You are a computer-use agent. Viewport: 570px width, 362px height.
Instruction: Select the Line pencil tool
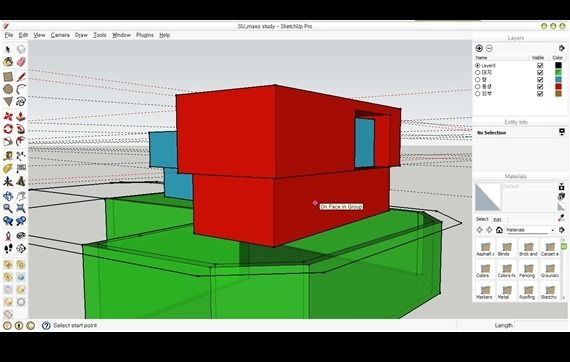click(x=21, y=77)
